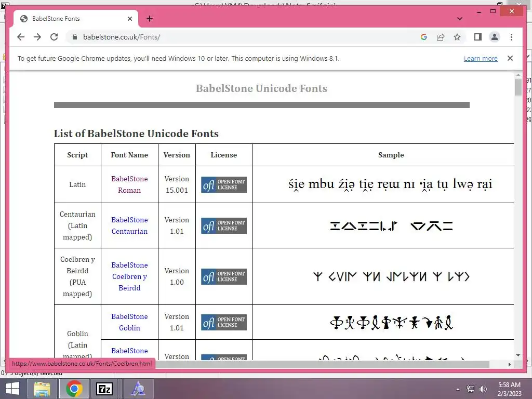This screenshot has width=532, height=399.
Task: Open a new tab with plus button
Action: [150, 19]
